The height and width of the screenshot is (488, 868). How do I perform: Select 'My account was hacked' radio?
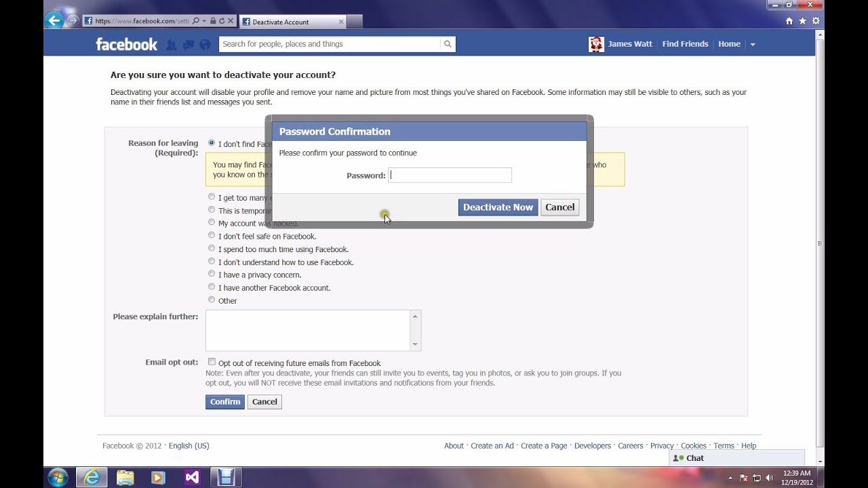click(212, 222)
